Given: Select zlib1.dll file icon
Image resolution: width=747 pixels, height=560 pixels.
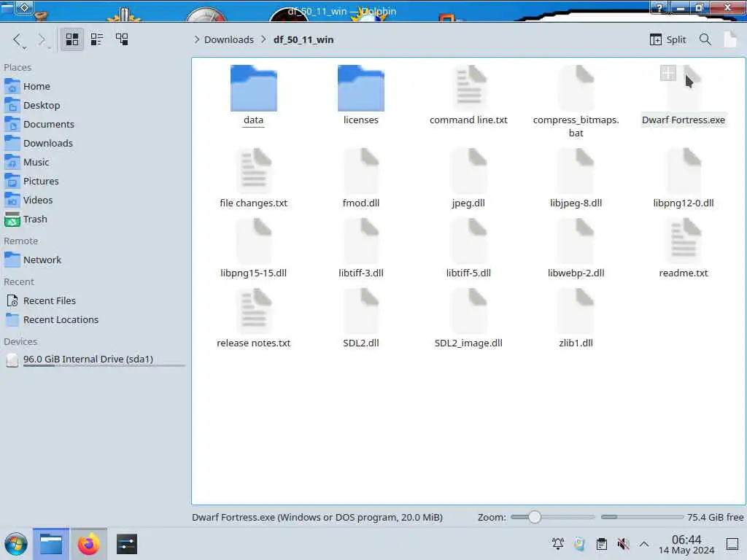Looking at the screenshot, I should pos(576,311).
